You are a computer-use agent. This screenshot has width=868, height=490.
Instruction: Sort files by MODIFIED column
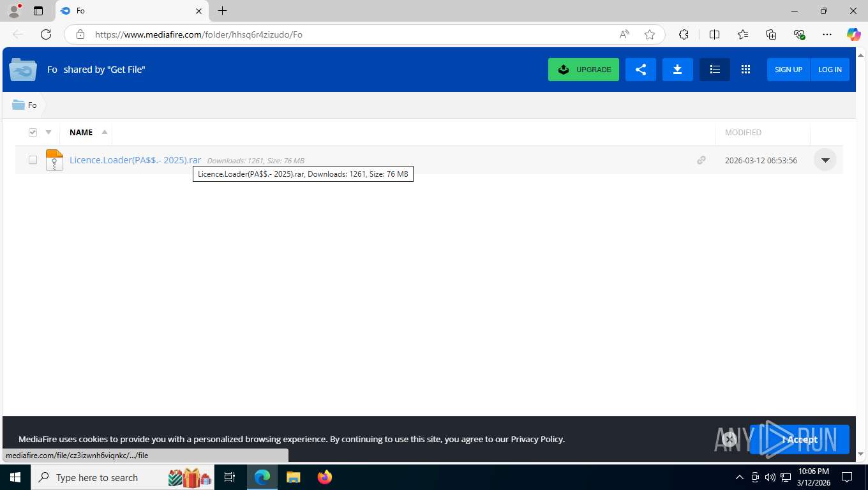[743, 132]
